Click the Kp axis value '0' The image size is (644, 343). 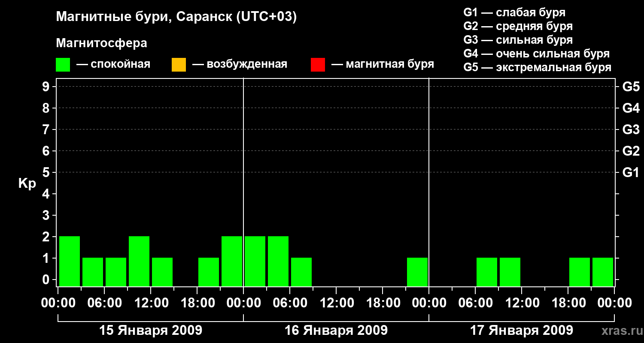coord(47,280)
